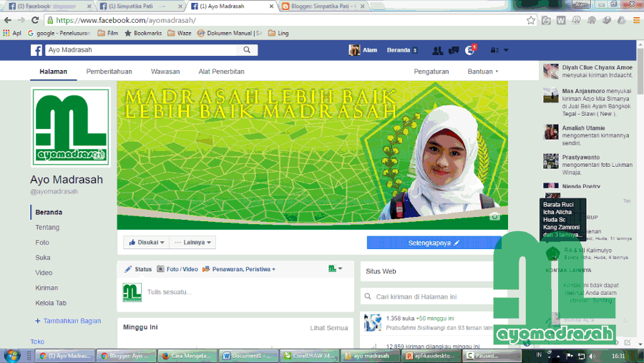This screenshot has height=363, width=644.
Task: Switch to the Blogger Simpatika Pati tab
Action: pos(323,6)
